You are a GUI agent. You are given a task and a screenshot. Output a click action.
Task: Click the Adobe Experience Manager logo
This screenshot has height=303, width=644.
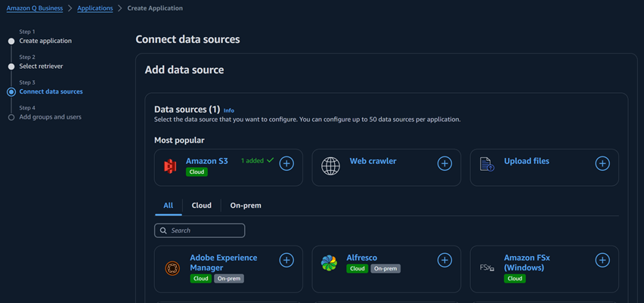coord(172,267)
